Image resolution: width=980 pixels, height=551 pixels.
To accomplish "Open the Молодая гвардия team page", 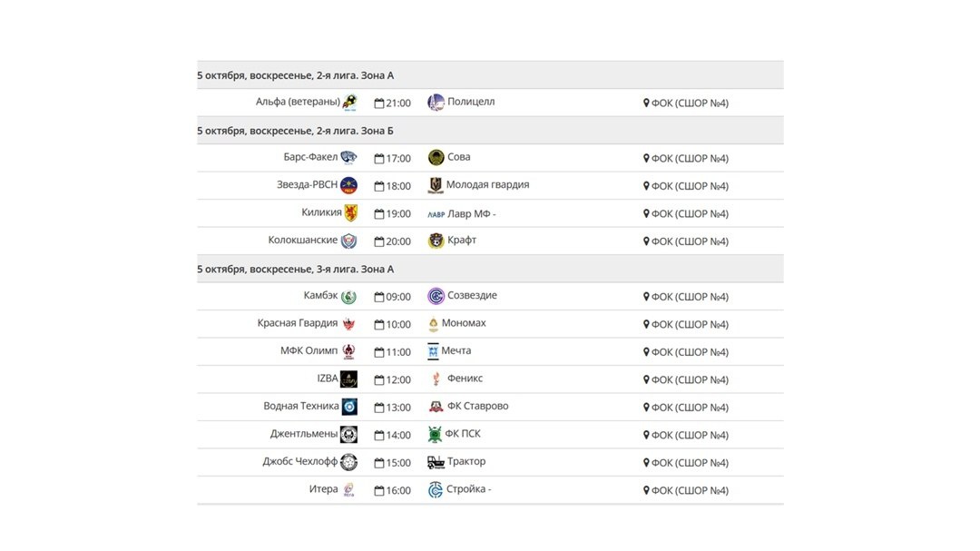I will tap(487, 185).
